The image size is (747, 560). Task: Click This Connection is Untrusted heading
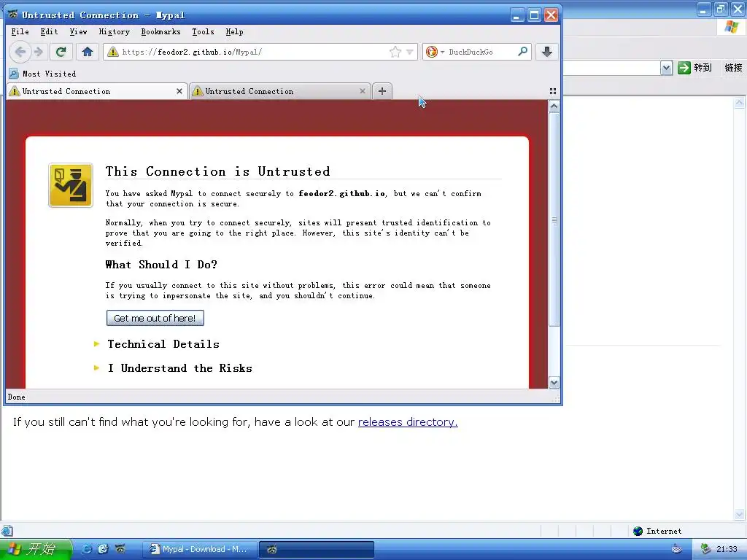click(x=217, y=171)
